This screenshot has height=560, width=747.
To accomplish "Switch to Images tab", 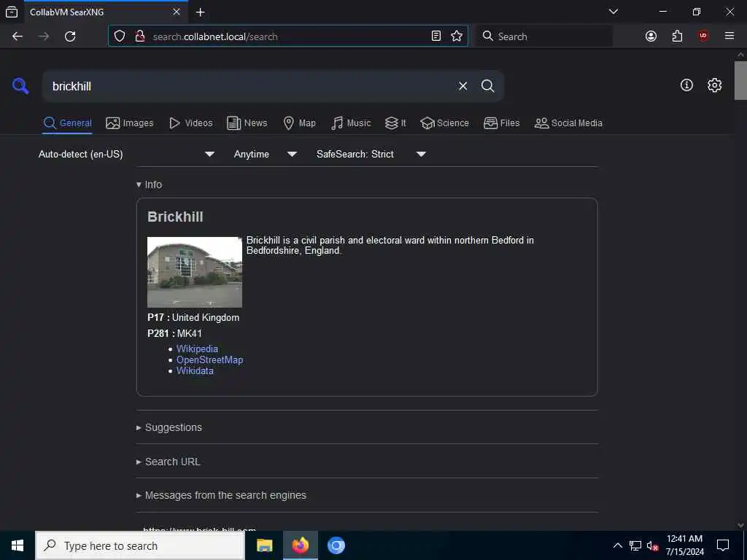I will (x=130, y=122).
